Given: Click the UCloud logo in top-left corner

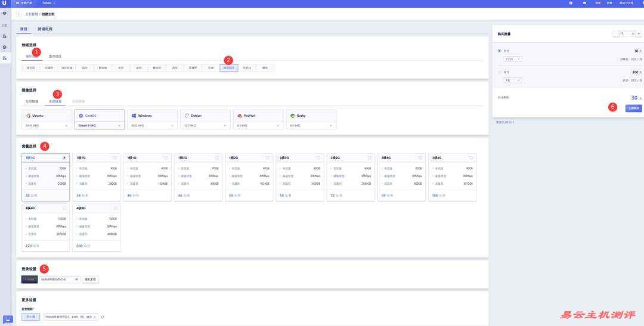Looking at the screenshot, I should (4, 3).
